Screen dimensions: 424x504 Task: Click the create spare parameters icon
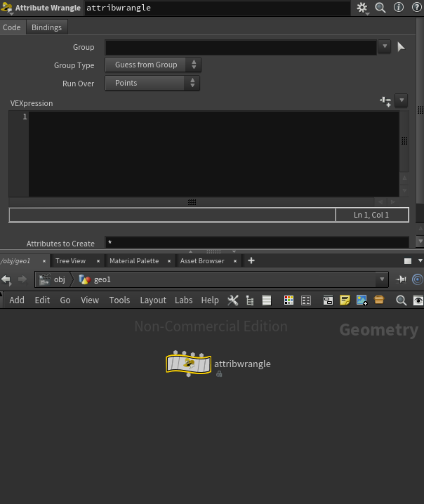tap(385, 101)
